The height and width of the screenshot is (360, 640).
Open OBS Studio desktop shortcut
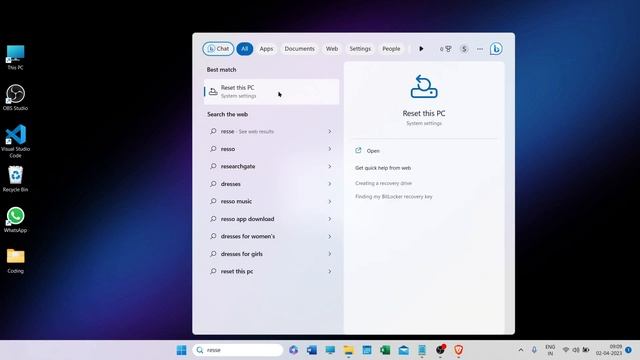(x=16, y=98)
